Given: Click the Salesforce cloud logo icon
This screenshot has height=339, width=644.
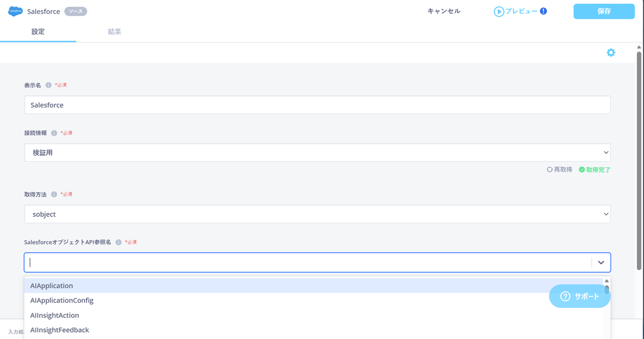Looking at the screenshot, I should 15,11.
